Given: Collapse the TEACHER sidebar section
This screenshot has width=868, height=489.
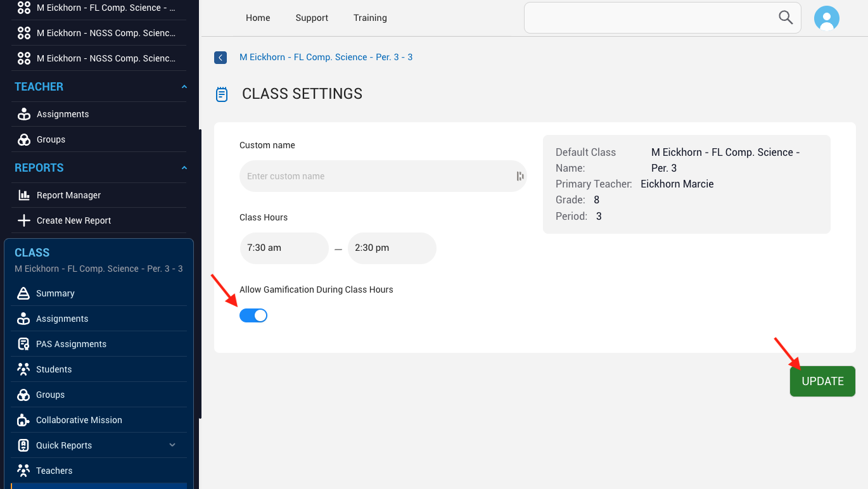Looking at the screenshot, I should pos(184,86).
